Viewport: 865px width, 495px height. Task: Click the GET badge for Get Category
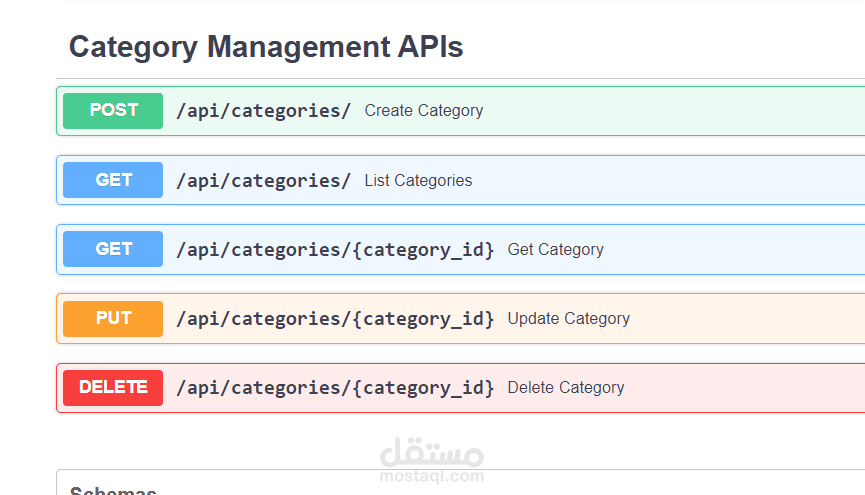point(113,249)
